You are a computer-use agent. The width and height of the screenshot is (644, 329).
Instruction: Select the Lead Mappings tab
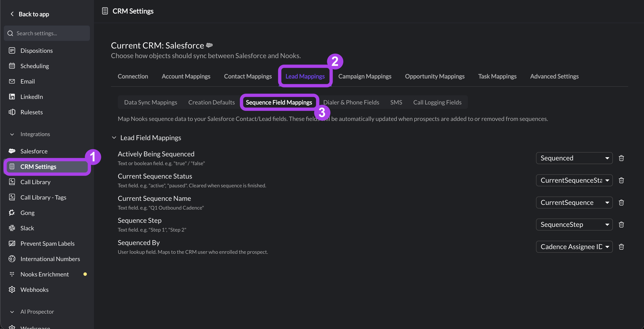click(305, 76)
